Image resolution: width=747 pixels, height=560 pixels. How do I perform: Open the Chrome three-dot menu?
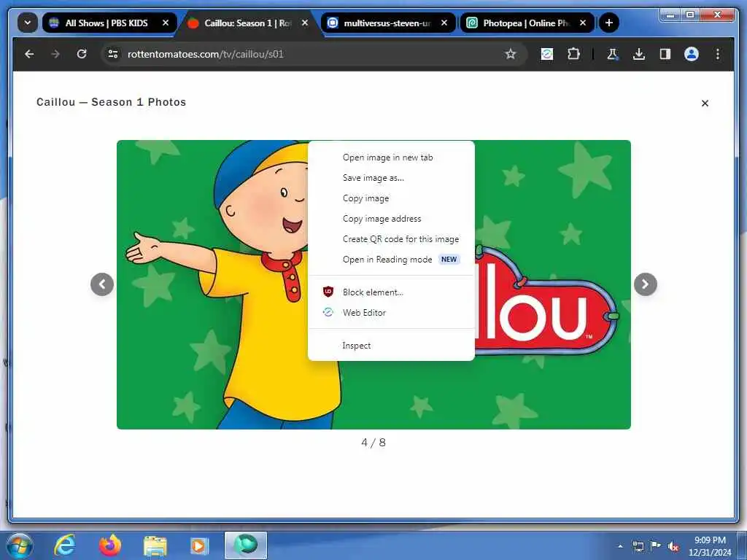tap(718, 54)
